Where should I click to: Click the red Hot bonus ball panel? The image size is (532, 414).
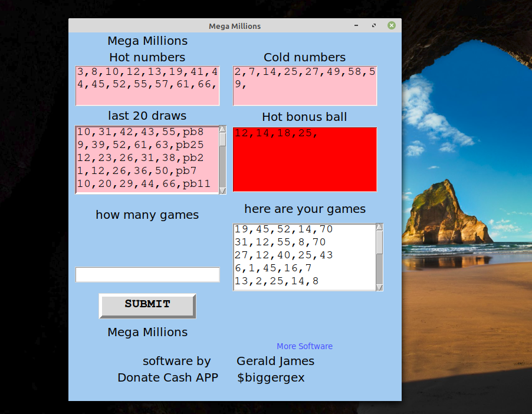click(x=304, y=159)
